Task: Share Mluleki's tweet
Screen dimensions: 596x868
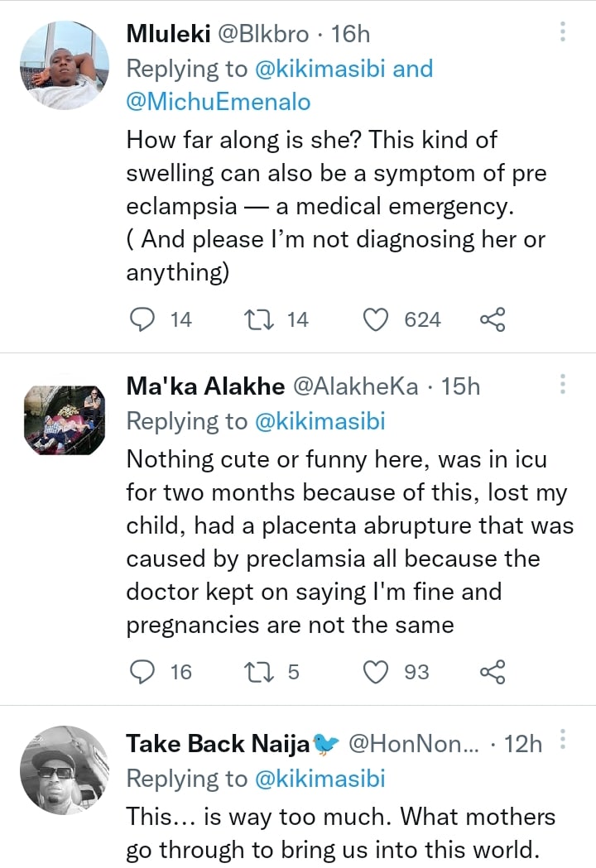Action: 492,319
